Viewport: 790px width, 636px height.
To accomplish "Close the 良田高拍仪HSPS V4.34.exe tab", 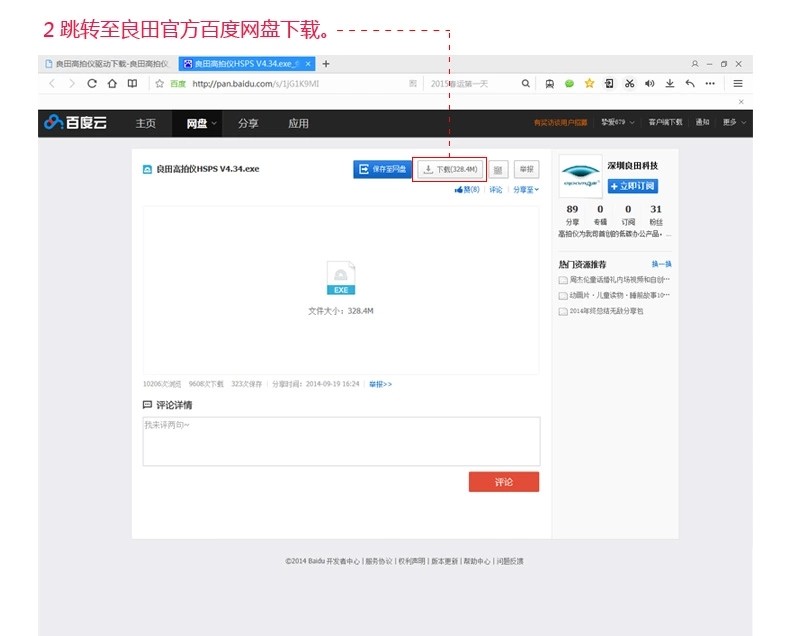I will pos(308,64).
